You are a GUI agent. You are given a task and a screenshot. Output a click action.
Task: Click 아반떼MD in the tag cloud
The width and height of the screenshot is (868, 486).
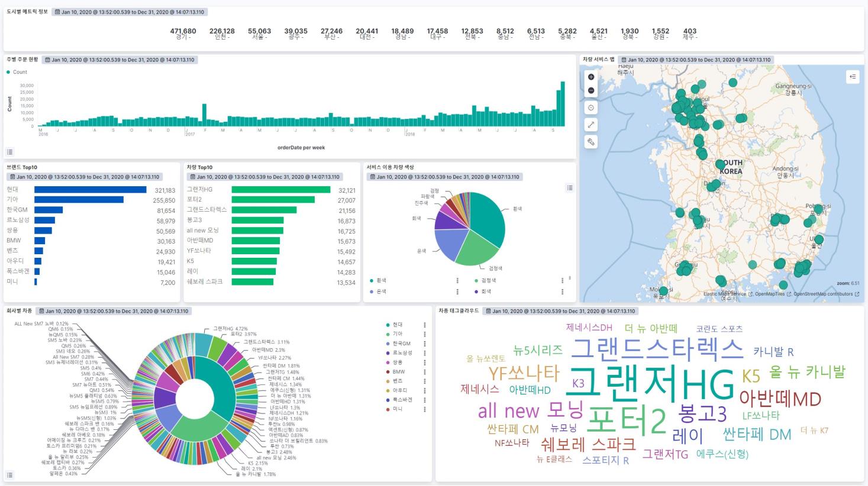[780, 398]
